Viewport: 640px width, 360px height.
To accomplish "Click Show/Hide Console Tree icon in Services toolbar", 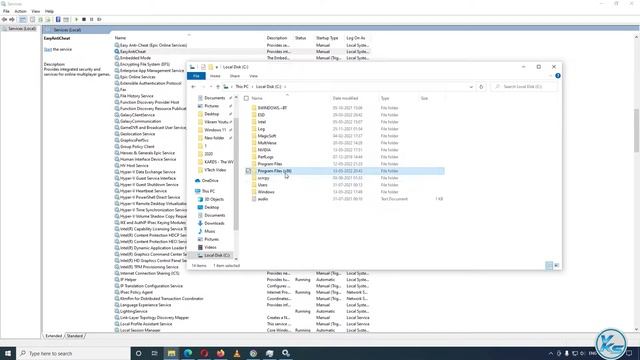I will pyautogui.click(x=23, y=19).
